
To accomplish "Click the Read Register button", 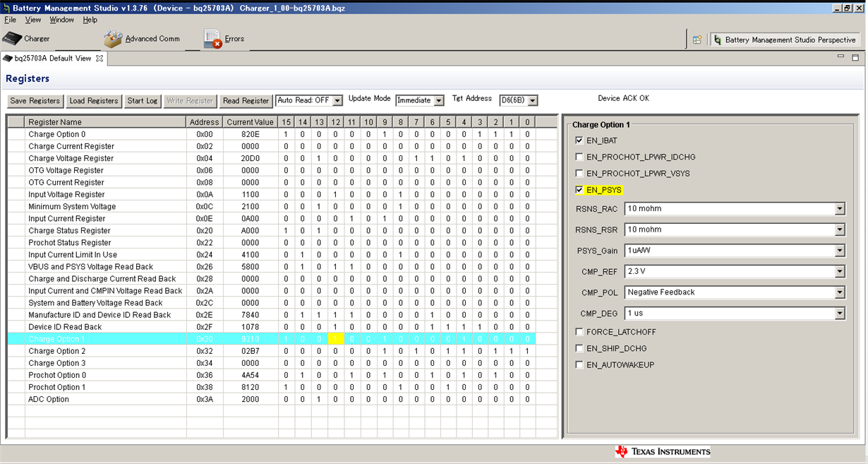I will tap(246, 101).
